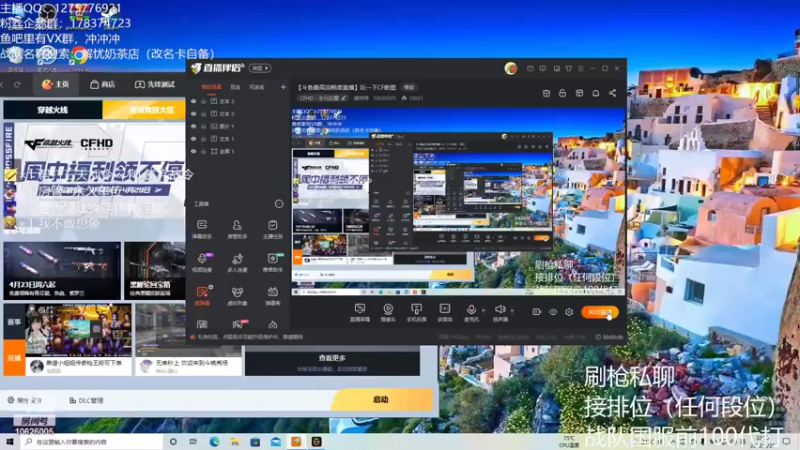This screenshot has height=450, width=800.
Task: Switch to the second scene tab
Action: pyautogui.click(x=236, y=87)
